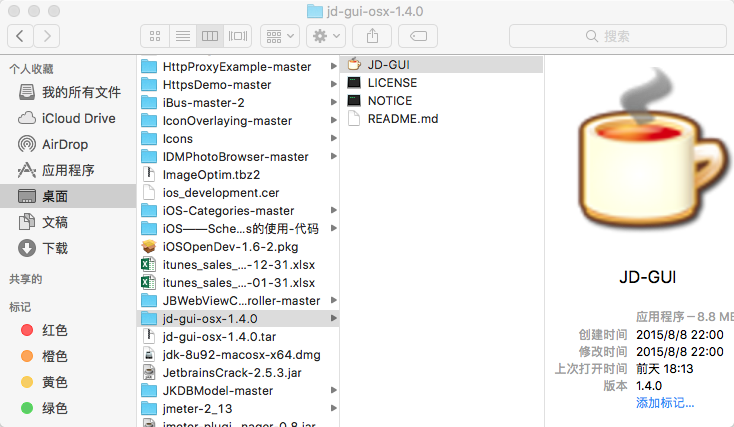The image size is (734, 427).
Task: Select the iOS-Categories-master row text
Action: point(228,211)
